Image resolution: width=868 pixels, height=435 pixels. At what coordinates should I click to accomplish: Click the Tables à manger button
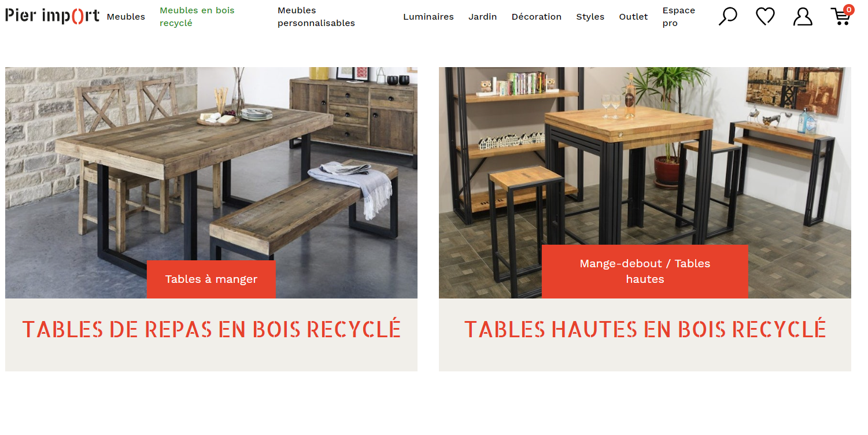pos(211,279)
